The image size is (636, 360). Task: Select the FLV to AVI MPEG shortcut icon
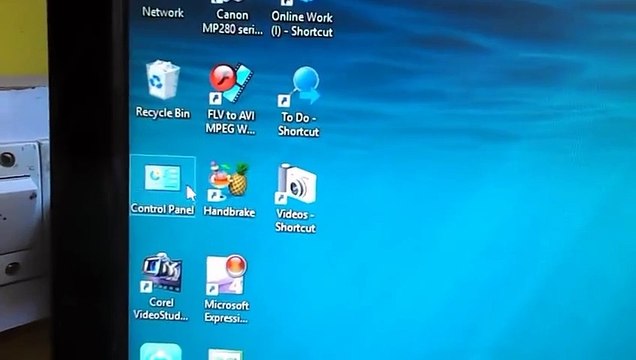[x=230, y=83]
